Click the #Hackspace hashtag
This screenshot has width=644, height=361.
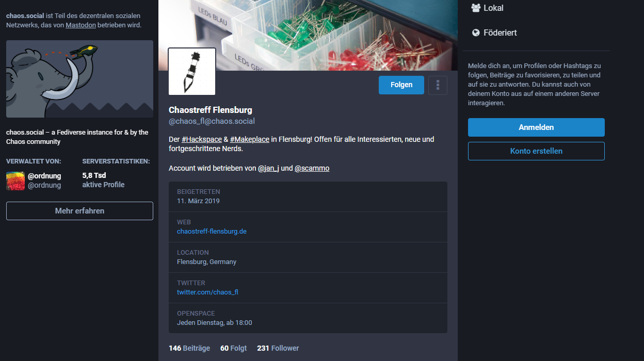[x=202, y=139]
